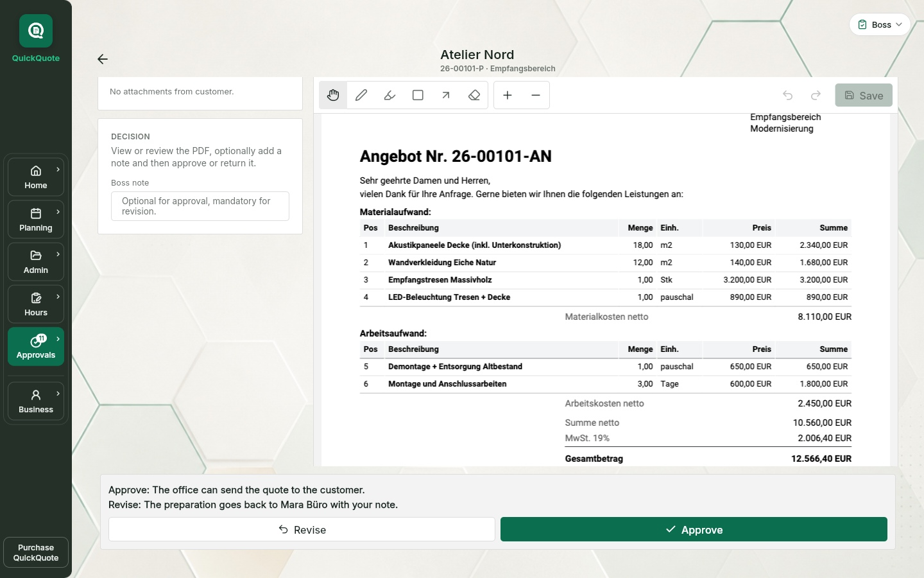Zoom in with the plus icon
The height and width of the screenshot is (578, 924).
click(508, 95)
